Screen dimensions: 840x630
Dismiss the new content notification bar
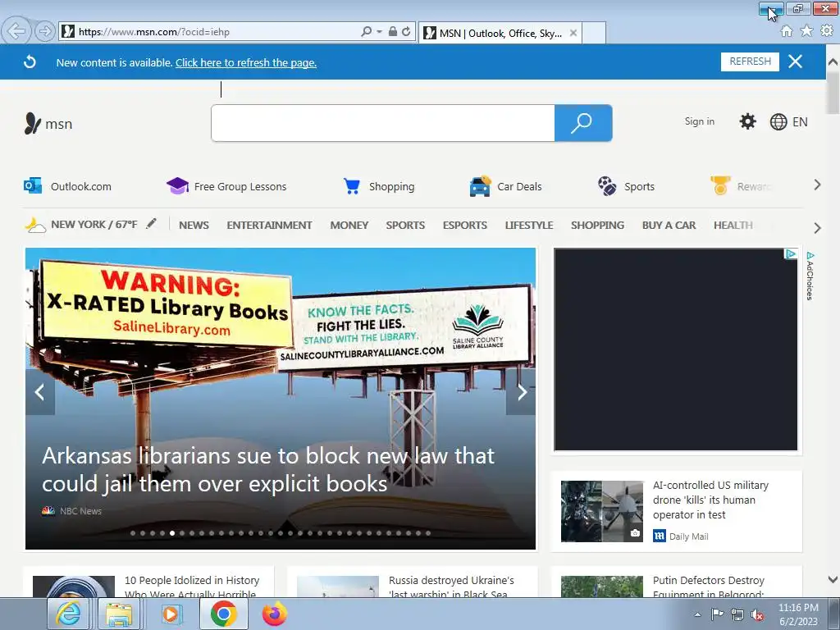796,62
